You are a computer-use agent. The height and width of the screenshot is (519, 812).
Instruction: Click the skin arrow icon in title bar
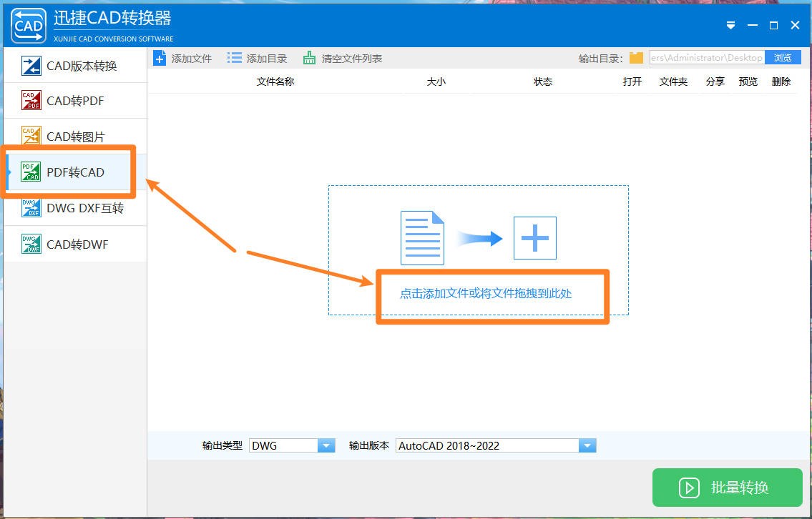[x=731, y=24]
